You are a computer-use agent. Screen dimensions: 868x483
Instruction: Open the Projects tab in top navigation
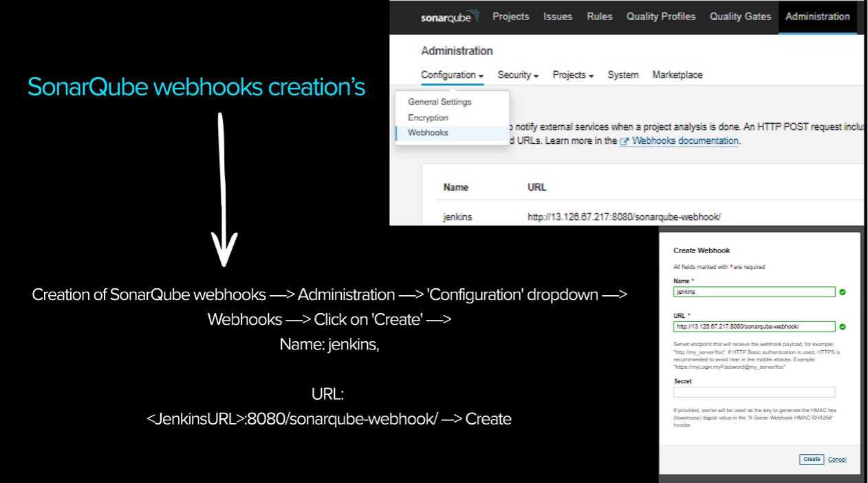pos(511,17)
